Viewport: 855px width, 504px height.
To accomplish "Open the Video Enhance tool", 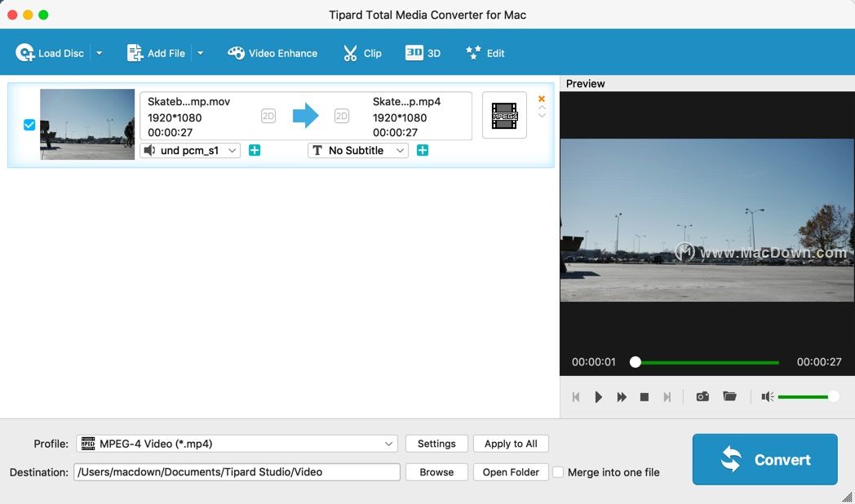I will point(272,52).
